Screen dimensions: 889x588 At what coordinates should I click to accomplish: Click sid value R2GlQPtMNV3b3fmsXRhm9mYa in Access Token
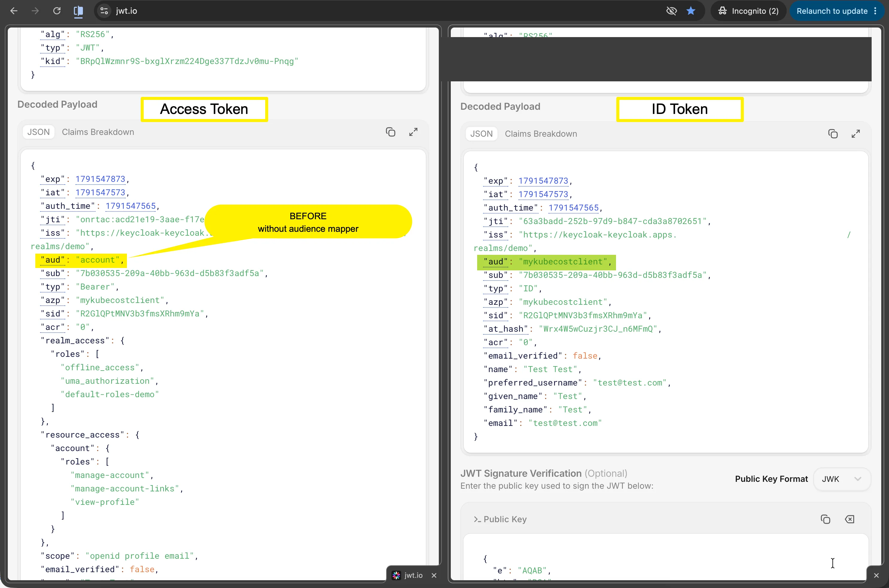click(139, 314)
